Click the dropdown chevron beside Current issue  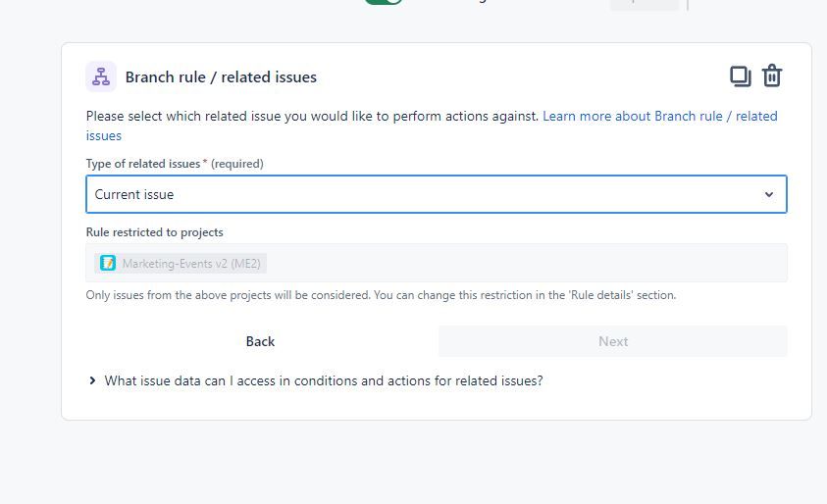[x=769, y=194]
